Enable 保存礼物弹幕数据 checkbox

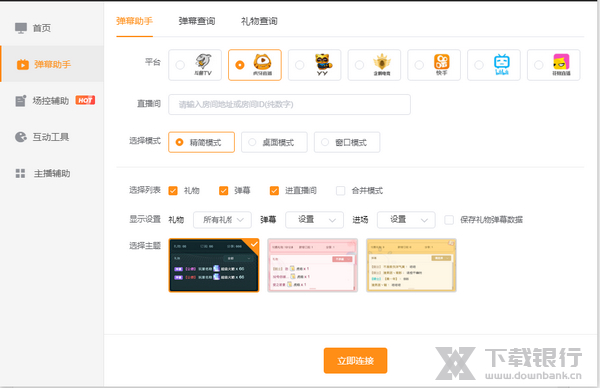tap(449, 220)
